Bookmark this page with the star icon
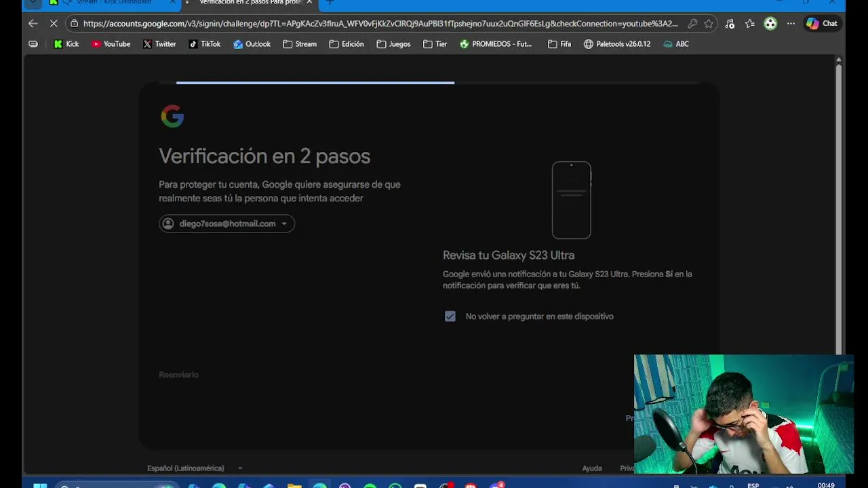Image resolution: width=868 pixels, height=488 pixels. pos(709,24)
